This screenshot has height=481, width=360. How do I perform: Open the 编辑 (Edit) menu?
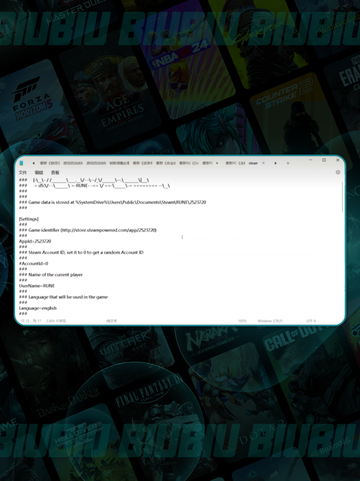click(39, 172)
